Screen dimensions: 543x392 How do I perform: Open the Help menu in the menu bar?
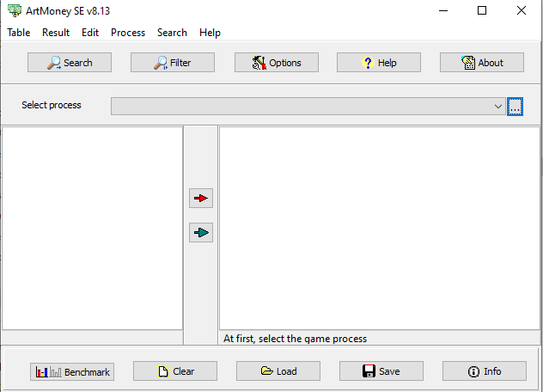[210, 33]
